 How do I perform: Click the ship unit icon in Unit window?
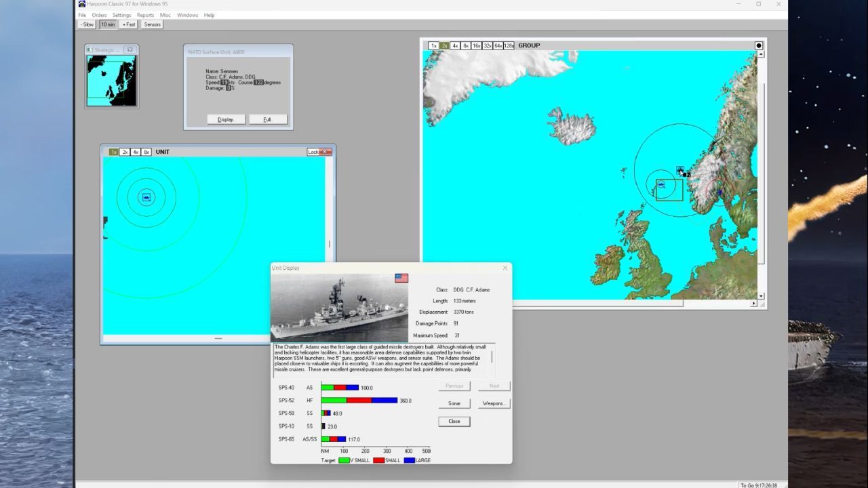coord(146,197)
